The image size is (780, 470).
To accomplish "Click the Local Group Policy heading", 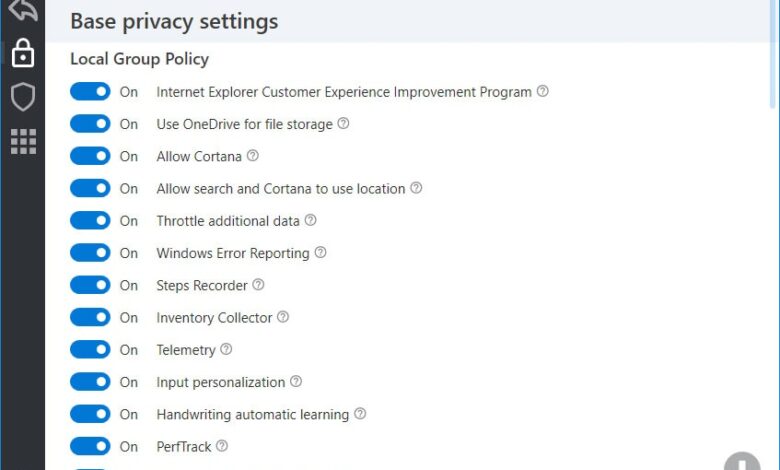I will (139, 59).
